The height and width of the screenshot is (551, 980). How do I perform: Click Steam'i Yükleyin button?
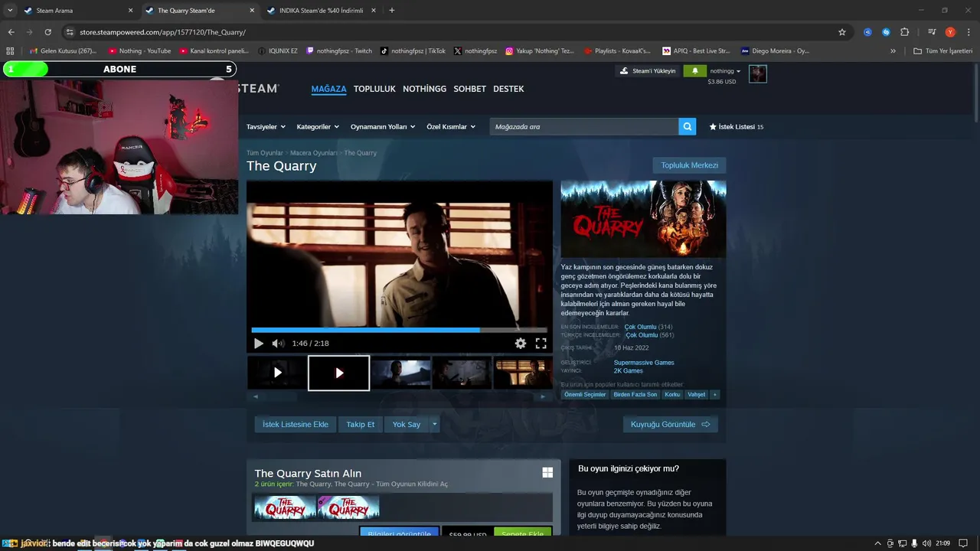click(648, 71)
